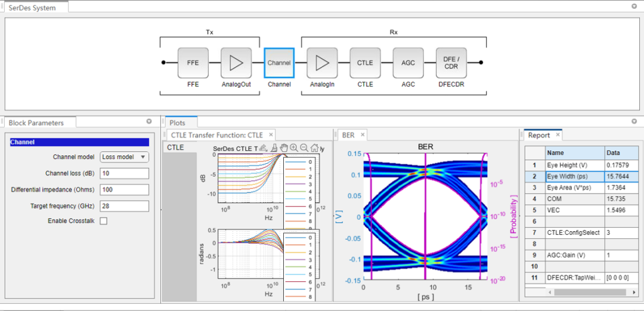644x311 pixels.
Task: Select the CTLE block in Rx
Action: click(x=365, y=63)
